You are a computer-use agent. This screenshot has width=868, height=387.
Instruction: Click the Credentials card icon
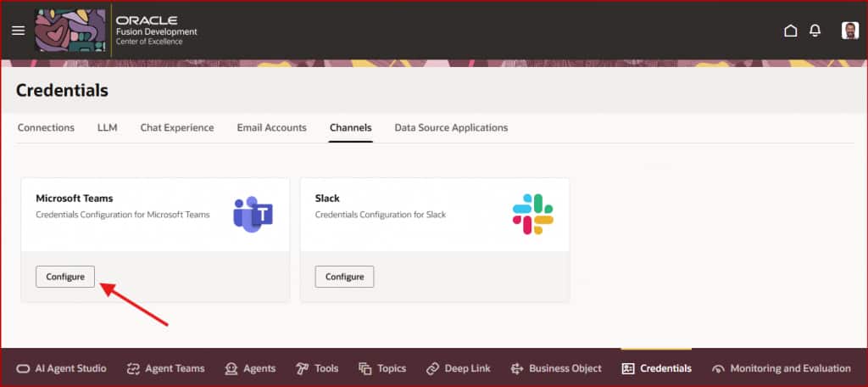[628, 368]
